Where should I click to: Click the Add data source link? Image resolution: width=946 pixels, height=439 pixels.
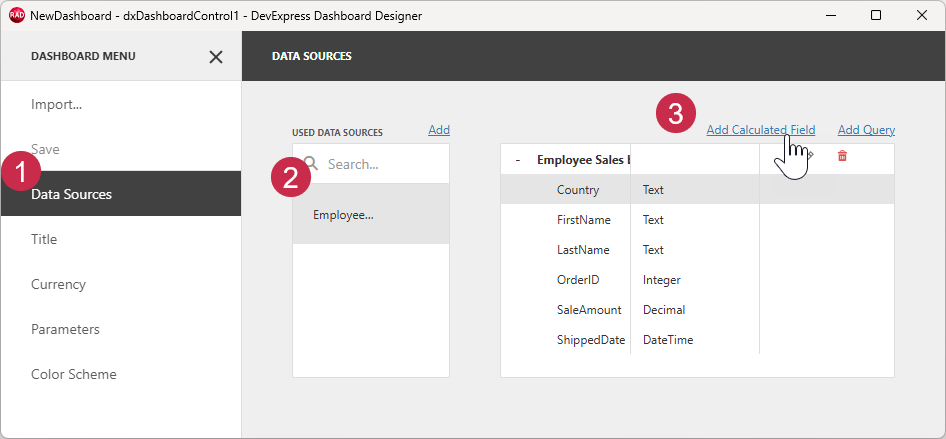click(439, 130)
